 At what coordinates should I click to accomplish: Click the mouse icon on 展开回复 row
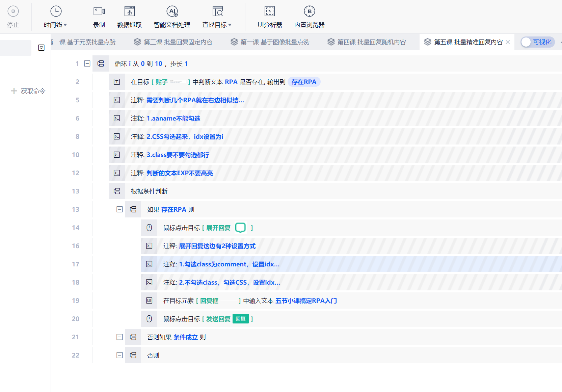[149, 228]
